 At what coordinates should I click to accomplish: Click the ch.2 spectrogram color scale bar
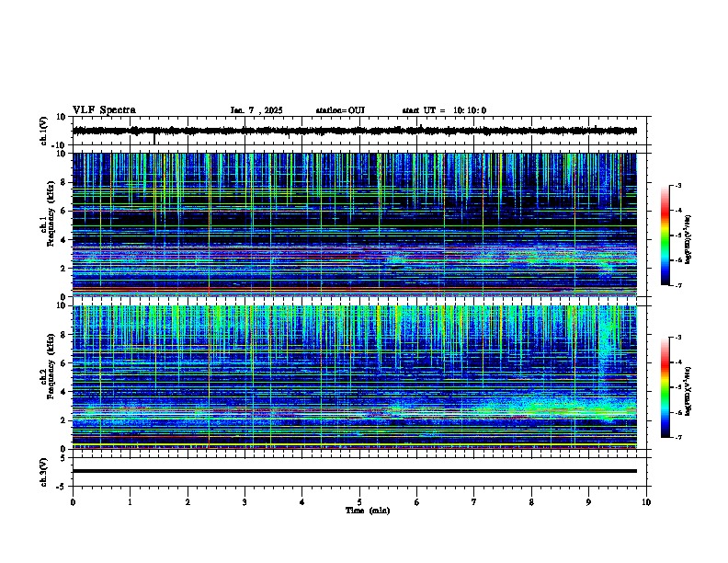665,387
